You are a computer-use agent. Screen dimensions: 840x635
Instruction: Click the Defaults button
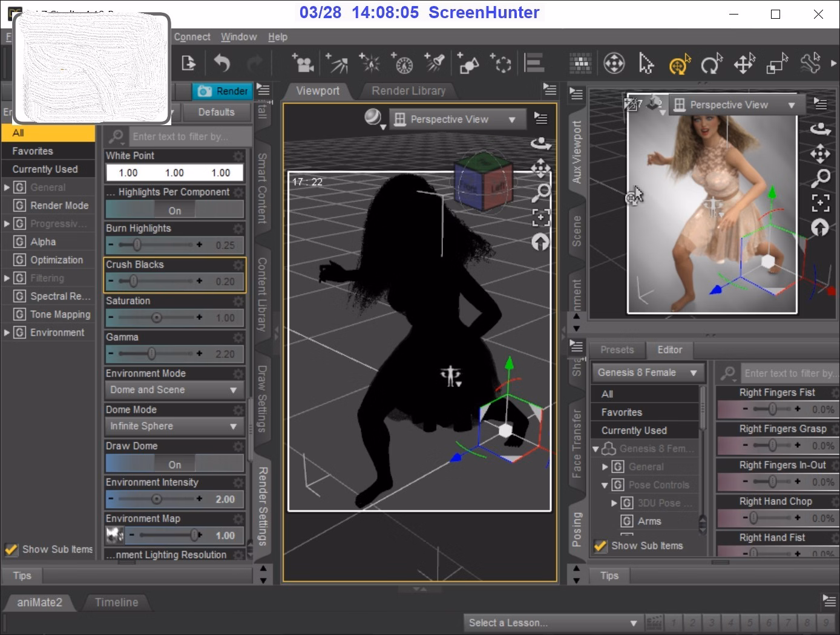coord(216,112)
